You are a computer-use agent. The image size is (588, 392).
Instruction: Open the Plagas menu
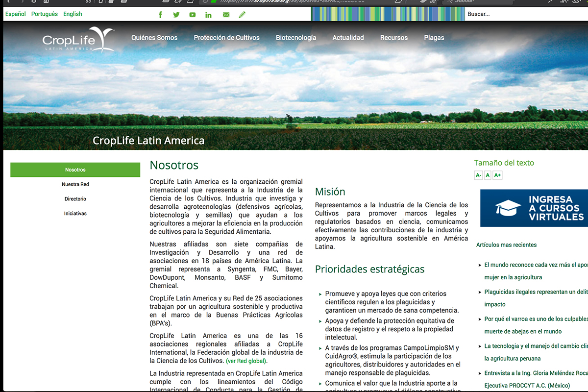pyautogui.click(x=434, y=38)
